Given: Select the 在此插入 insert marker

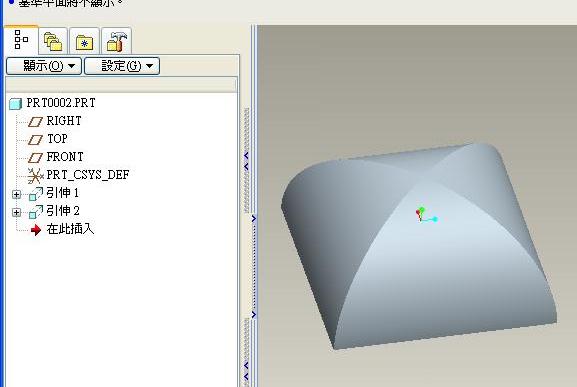Looking at the screenshot, I should click(70, 229).
